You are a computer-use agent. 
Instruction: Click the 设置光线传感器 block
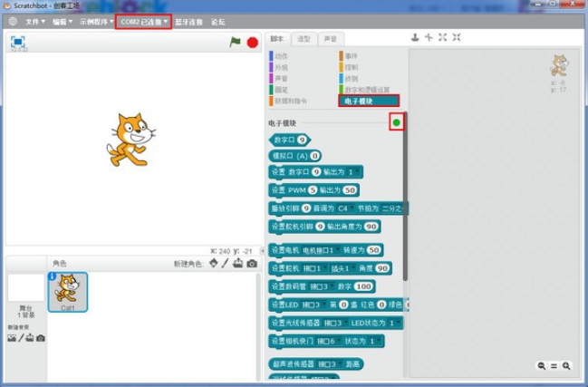pyautogui.click(x=336, y=323)
